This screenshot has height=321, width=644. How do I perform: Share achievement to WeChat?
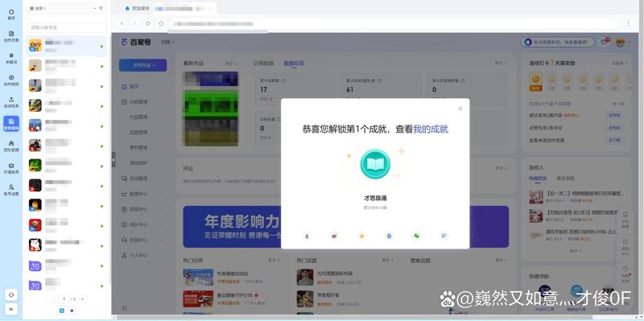(x=416, y=236)
